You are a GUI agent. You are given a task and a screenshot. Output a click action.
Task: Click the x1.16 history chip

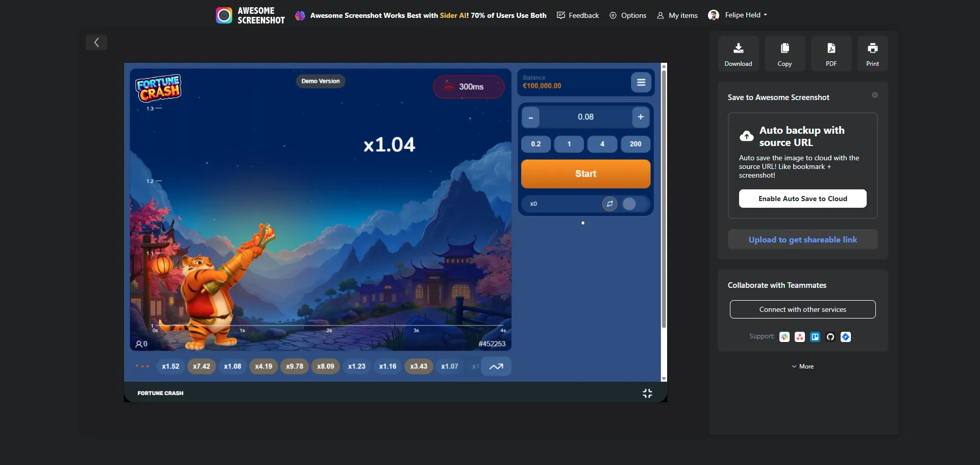point(387,366)
